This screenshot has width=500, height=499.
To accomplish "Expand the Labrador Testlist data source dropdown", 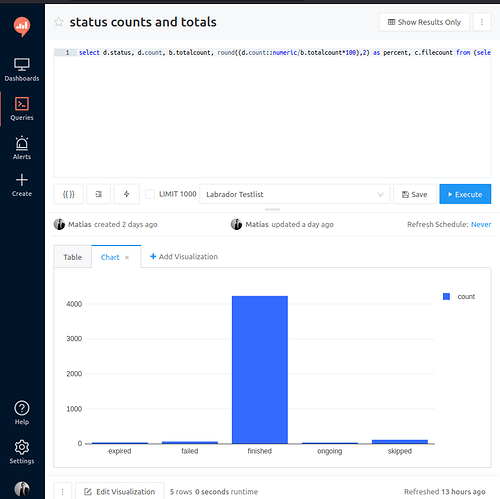I will point(295,194).
